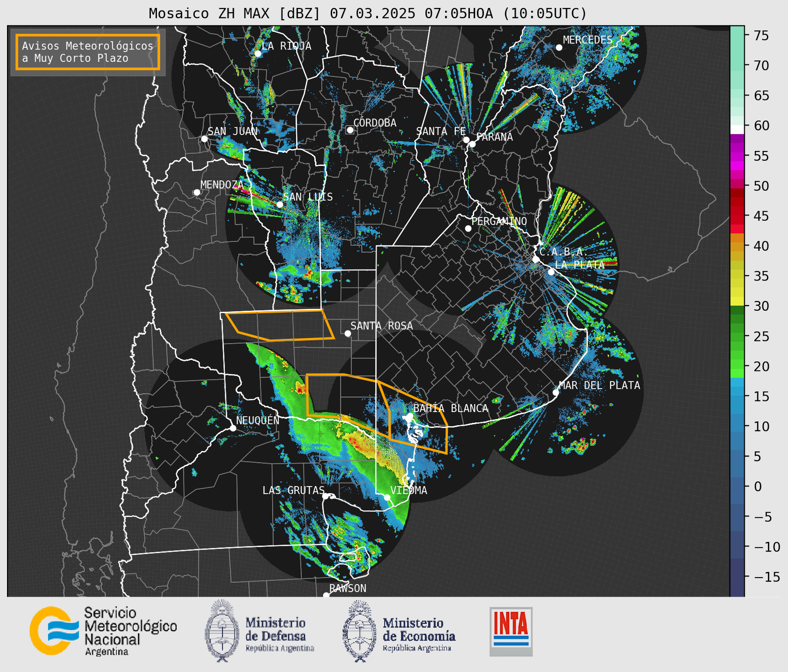Click the dark -15 dBZ colorbar segment
This screenshot has height=672, width=788.
(737, 577)
